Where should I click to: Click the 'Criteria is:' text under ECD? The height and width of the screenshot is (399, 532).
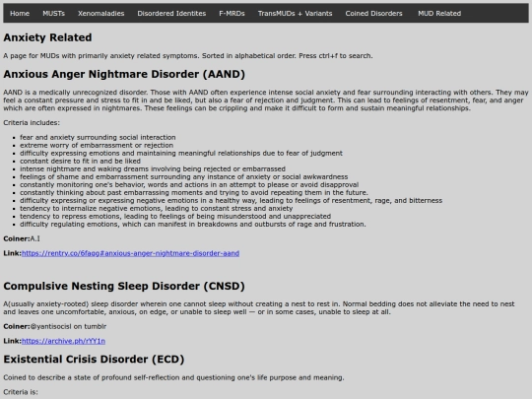click(x=21, y=392)
